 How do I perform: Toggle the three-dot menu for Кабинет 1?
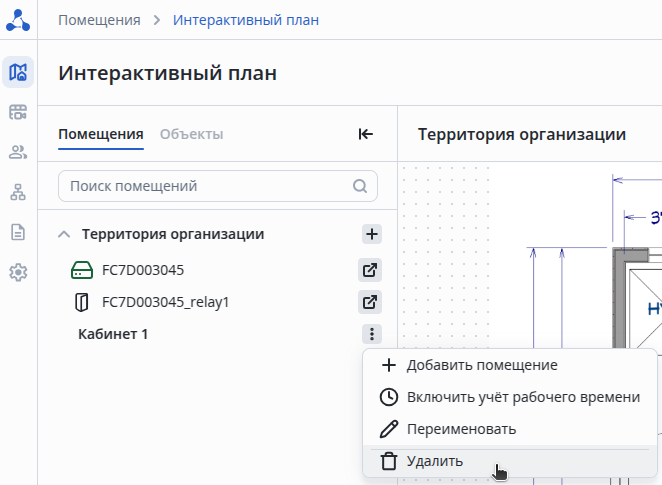pyautogui.click(x=371, y=334)
